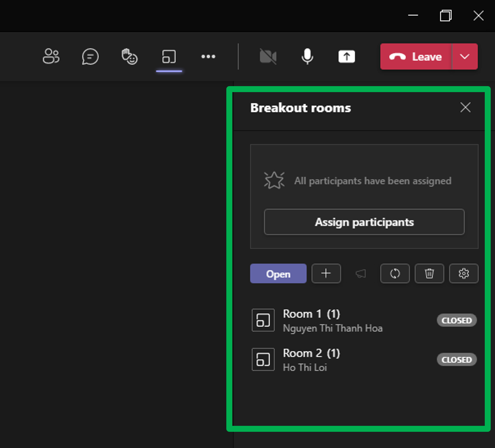Toggle the breakout rooms toolbar icon
The height and width of the screenshot is (448, 495).
(169, 56)
